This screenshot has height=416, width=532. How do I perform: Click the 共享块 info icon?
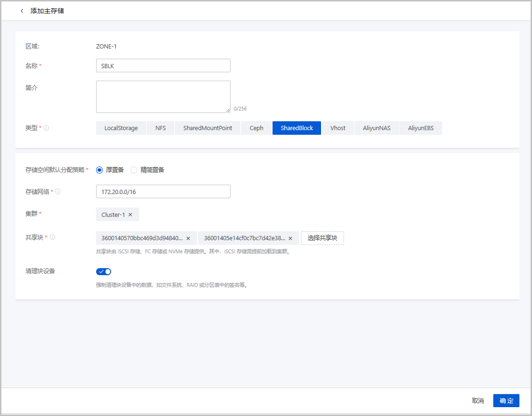pyautogui.click(x=52, y=237)
